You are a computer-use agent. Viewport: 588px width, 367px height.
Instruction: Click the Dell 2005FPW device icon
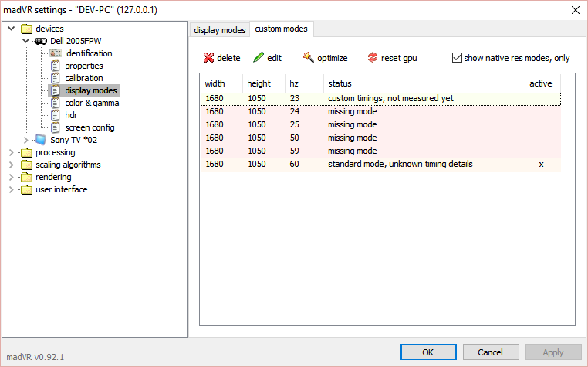point(41,41)
